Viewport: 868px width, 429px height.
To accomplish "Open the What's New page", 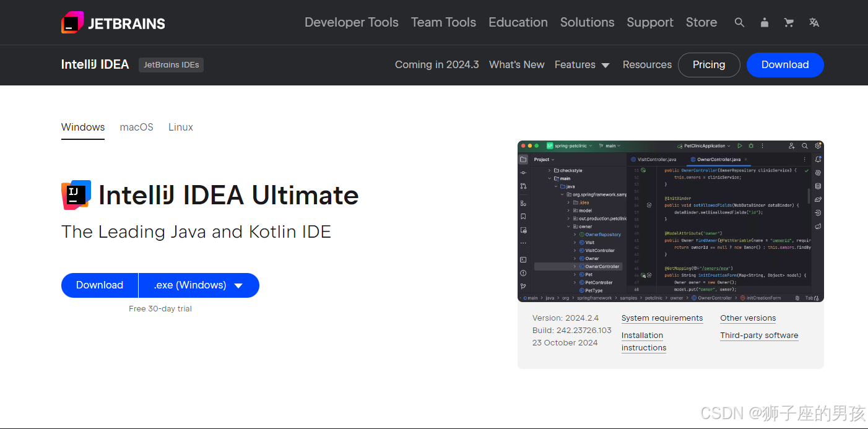I will (517, 64).
